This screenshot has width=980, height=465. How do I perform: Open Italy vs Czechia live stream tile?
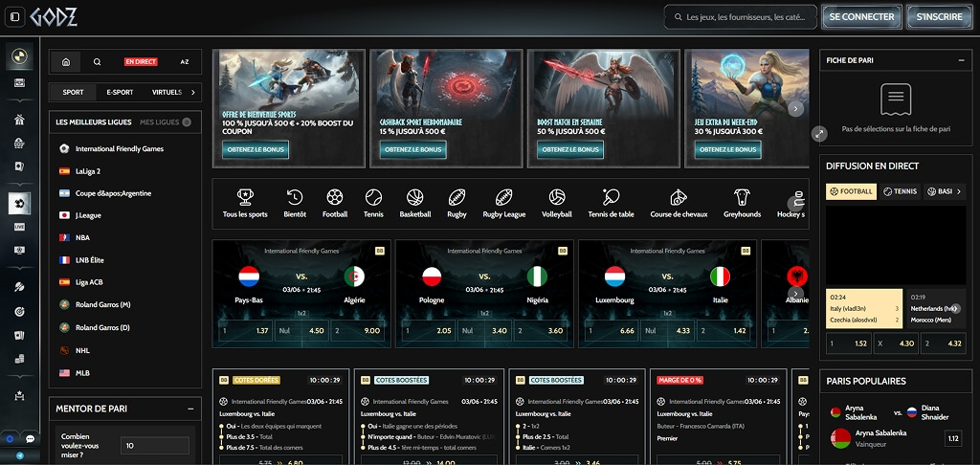coord(864,308)
